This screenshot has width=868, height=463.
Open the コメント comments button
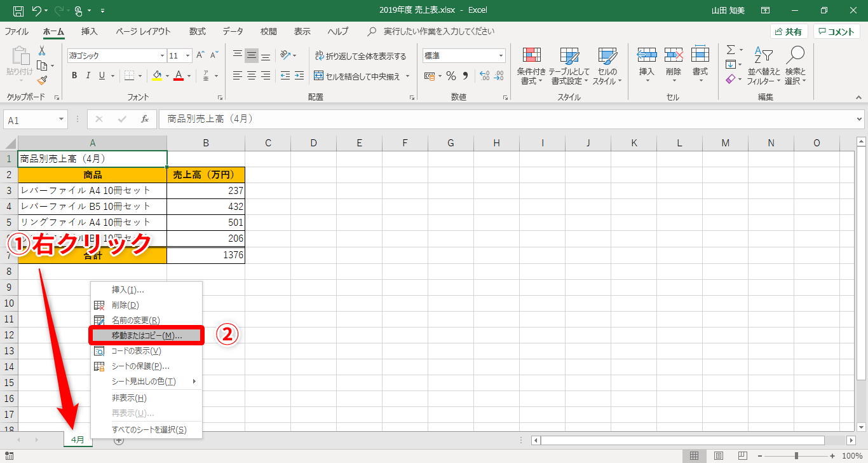point(837,32)
